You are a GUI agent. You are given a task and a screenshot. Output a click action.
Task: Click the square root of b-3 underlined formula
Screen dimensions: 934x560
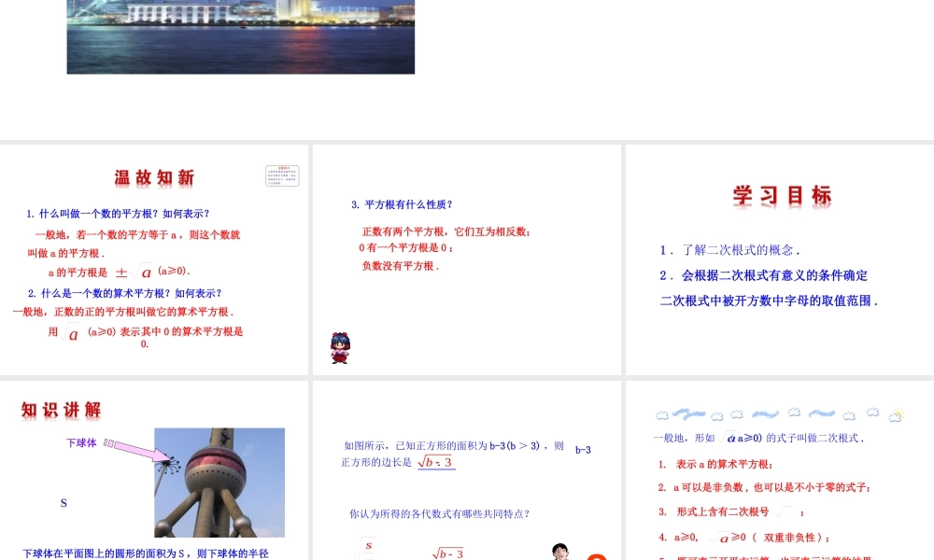click(x=435, y=462)
